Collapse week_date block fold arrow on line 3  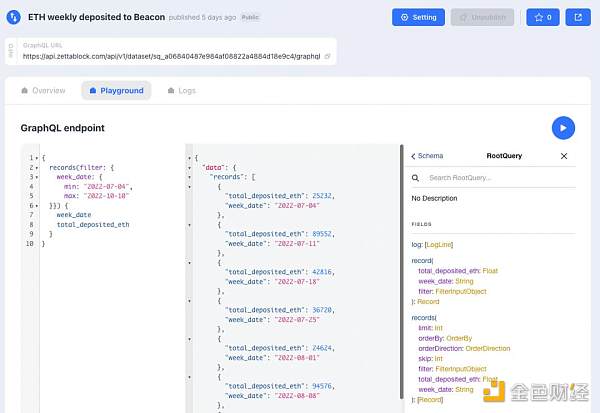37,177
